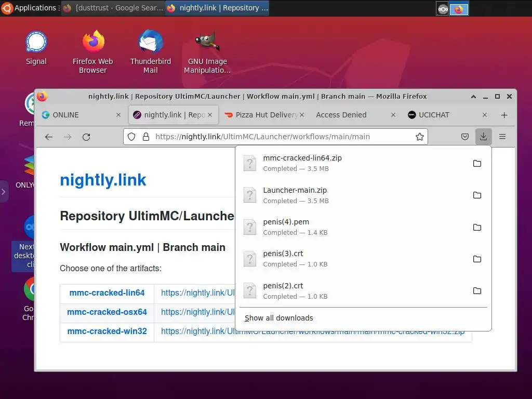The image size is (532, 399).
Task: Save page to Pocket icon
Action: 465,137
